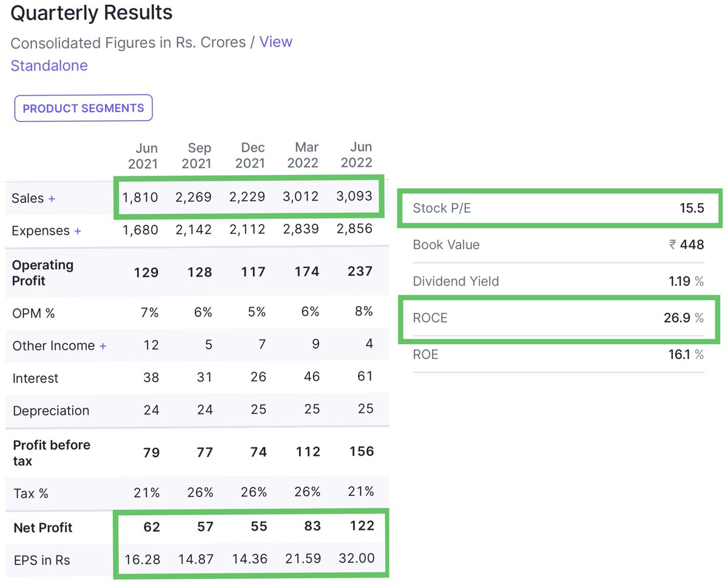Click the Net Profit row label
728x588 pixels.
click(42, 528)
